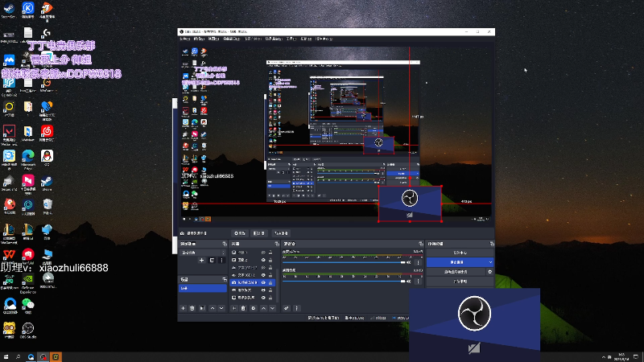Open third menu (View) in OBS menu bar

pyautogui.click(x=213, y=39)
